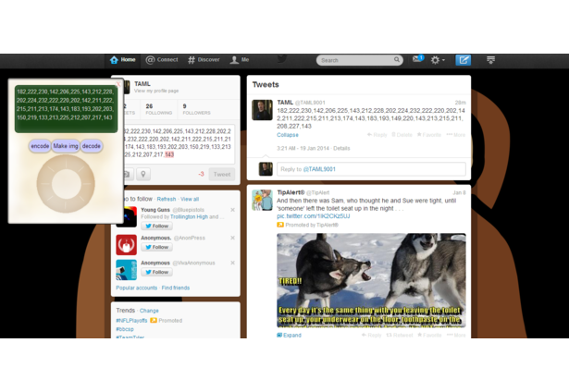The height and width of the screenshot is (392, 569).
Task: Open the Me profile tab
Action: 240,60
